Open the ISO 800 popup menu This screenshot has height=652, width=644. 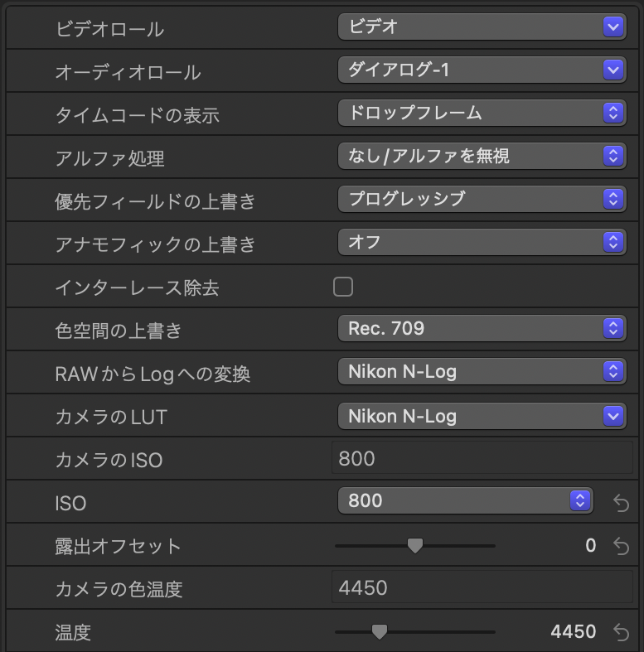tap(465, 500)
